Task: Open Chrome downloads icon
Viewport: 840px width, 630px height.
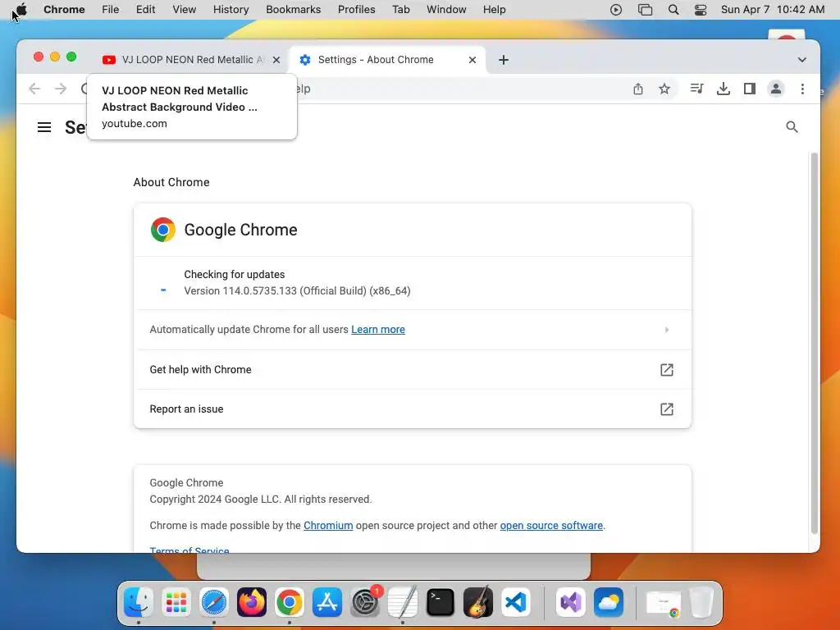Action: (x=724, y=89)
